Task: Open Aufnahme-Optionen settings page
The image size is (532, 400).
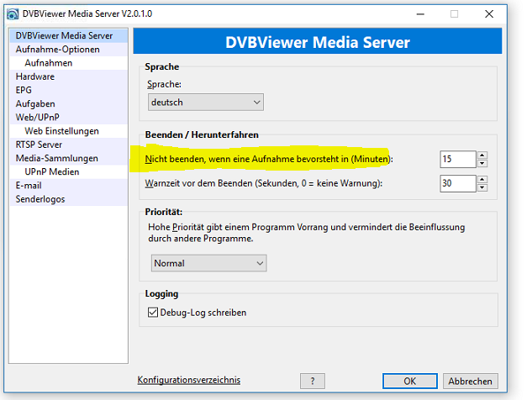Action: 69,50
